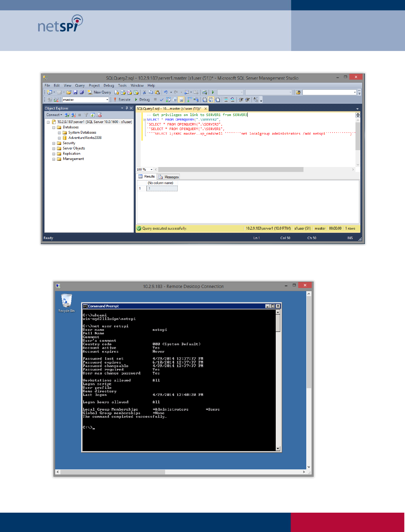Image resolution: width=405 pixels, height=532 pixels.
Task: Click the Paste icon in main toolbar
Action: (x=157, y=92)
